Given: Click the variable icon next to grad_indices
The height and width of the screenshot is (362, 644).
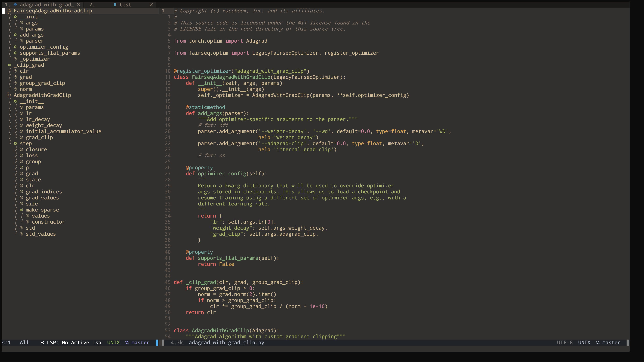Looking at the screenshot, I should tap(21, 192).
